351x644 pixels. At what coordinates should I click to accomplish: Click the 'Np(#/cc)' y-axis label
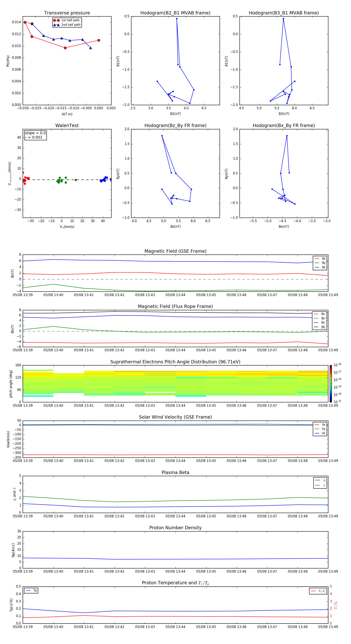pyautogui.click(x=13, y=550)
